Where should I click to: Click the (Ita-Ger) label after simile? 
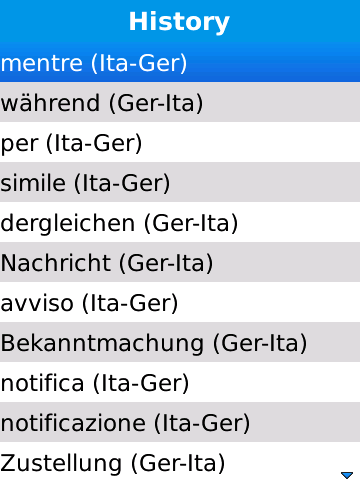click(122, 183)
